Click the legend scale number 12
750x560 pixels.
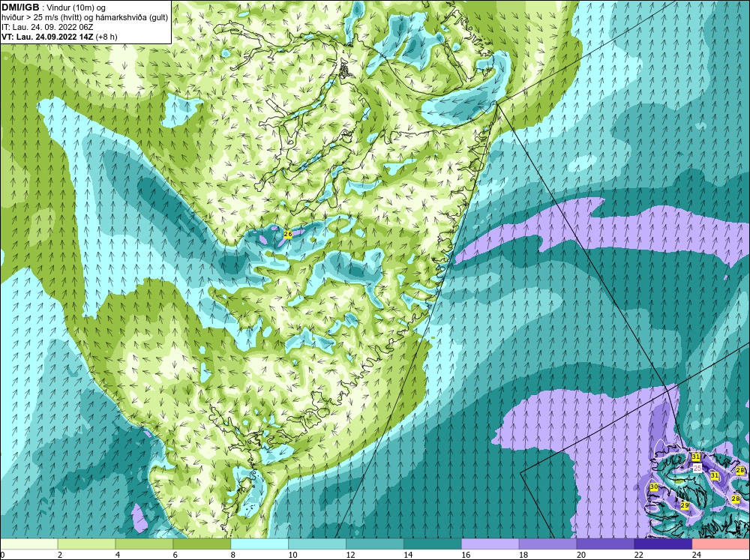350,555
